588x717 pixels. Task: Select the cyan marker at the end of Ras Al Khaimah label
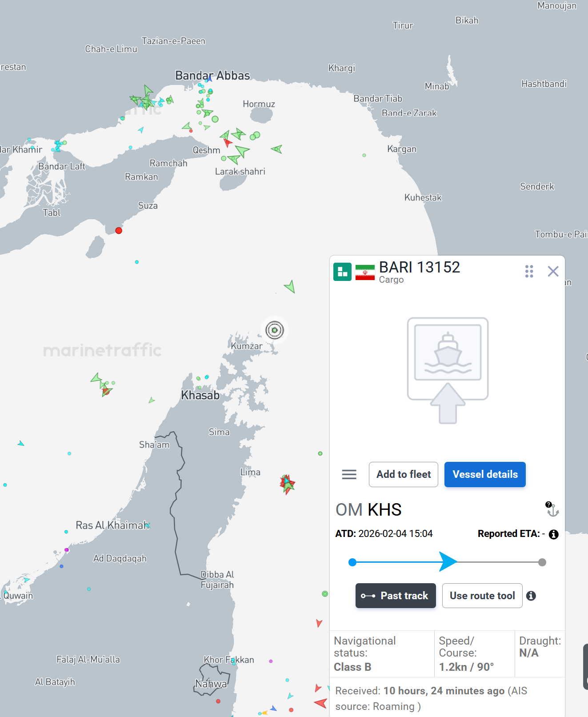(x=148, y=525)
